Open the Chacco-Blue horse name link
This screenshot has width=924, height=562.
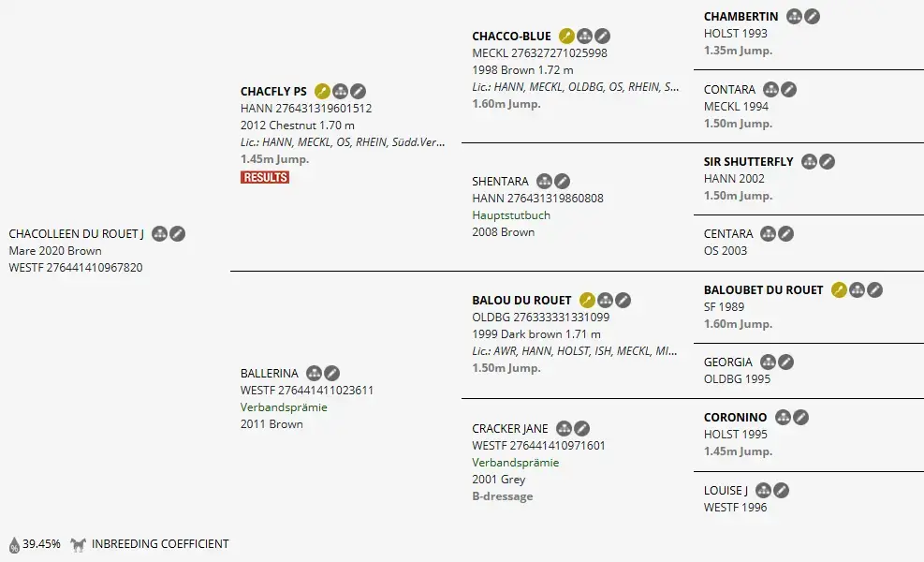(511, 37)
